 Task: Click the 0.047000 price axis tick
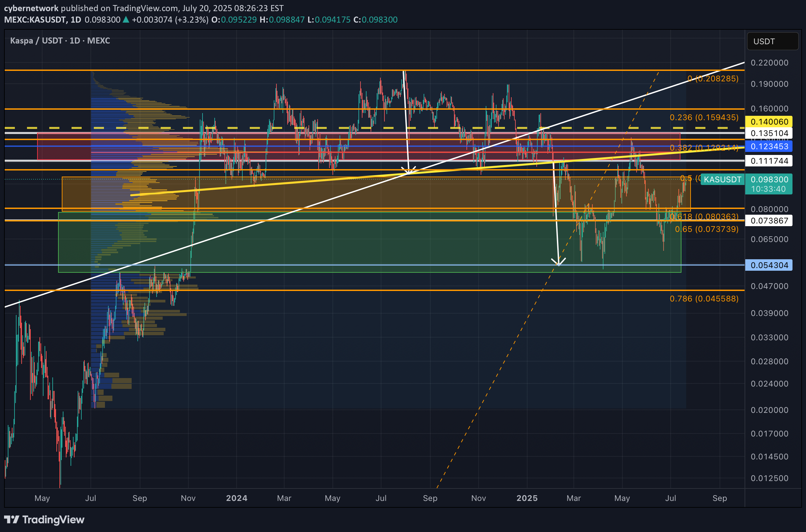(x=769, y=286)
